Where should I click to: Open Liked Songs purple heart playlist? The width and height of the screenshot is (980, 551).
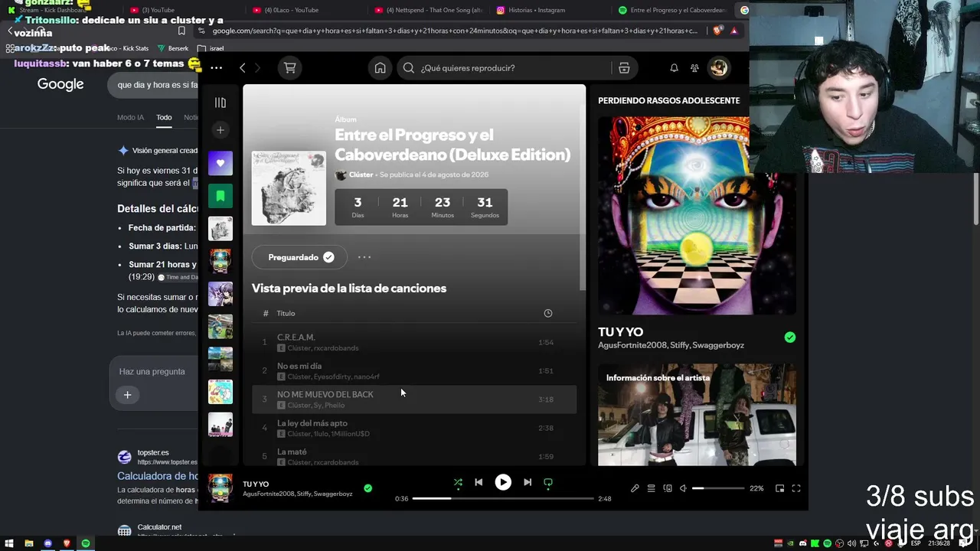point(220,163)
